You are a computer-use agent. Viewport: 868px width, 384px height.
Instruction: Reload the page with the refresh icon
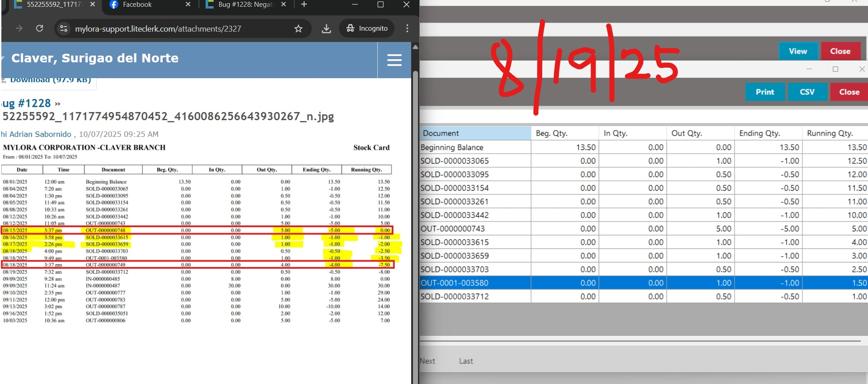pos(39,28)
